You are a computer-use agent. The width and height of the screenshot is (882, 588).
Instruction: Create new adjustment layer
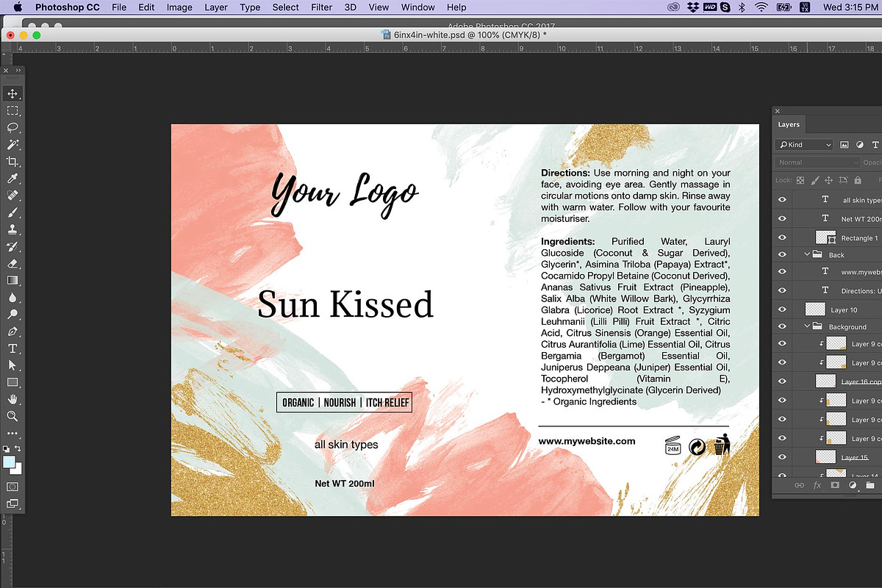(853, 486)
